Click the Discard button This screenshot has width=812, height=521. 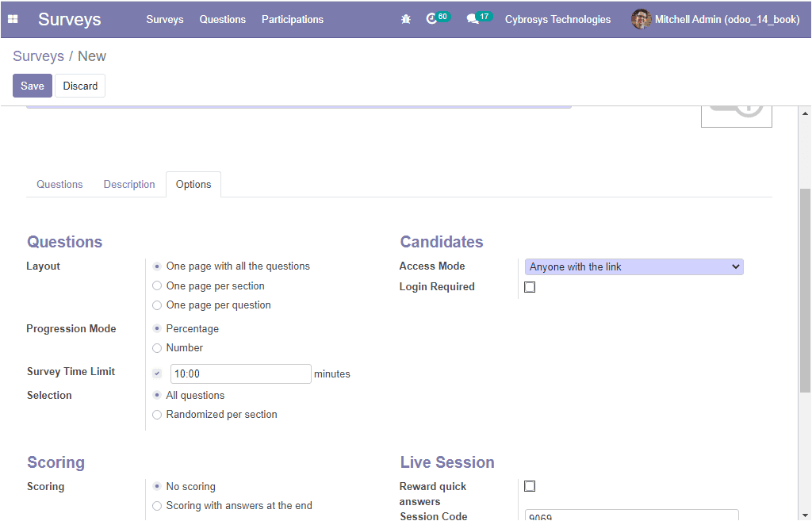[80, 86]
